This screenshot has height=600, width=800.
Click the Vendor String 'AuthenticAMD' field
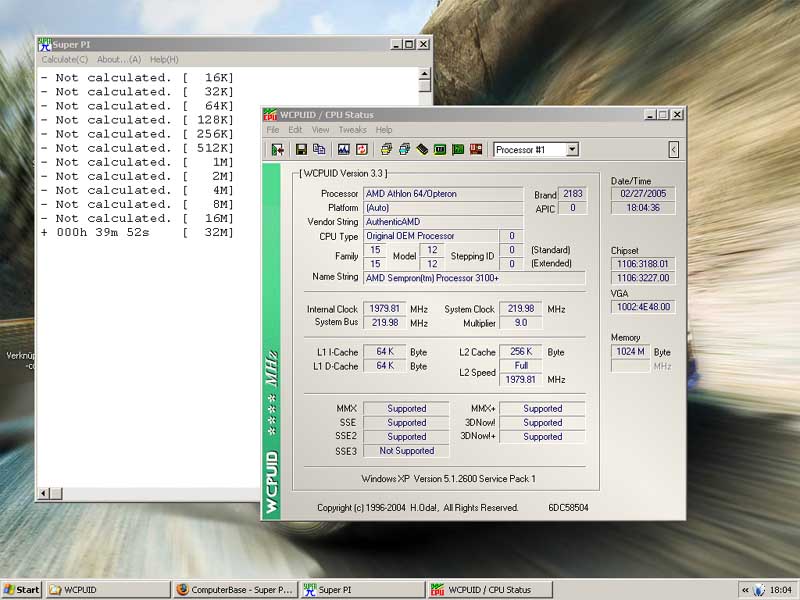[x=443, y=222]
